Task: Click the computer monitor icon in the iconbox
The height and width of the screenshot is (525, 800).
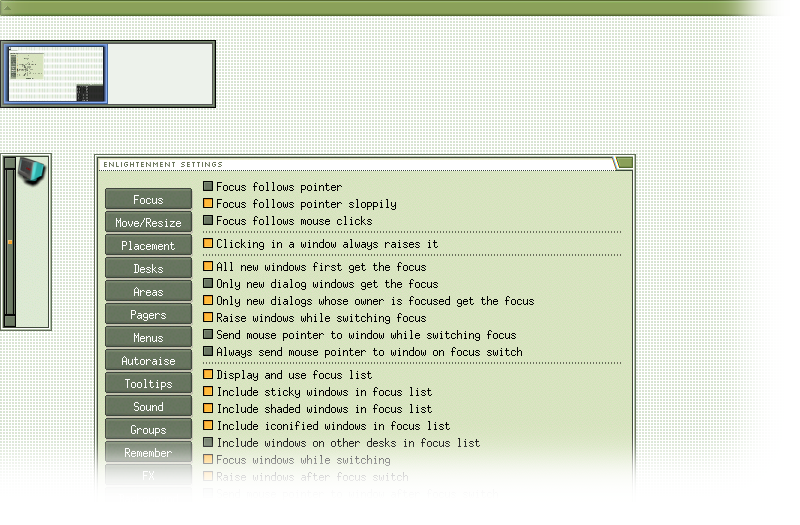Action: click(x=32, y=170)
